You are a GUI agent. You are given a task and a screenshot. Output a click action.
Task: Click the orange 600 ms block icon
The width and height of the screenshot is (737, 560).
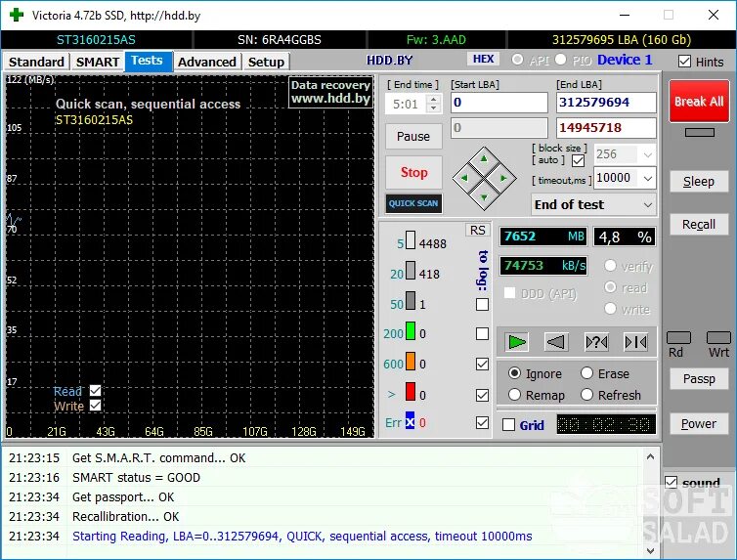411,361
